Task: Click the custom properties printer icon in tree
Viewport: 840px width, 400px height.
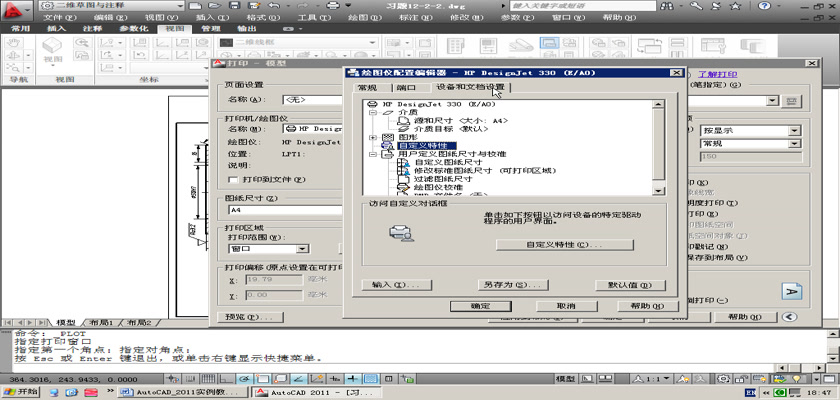Action: (x=387, y=146)
